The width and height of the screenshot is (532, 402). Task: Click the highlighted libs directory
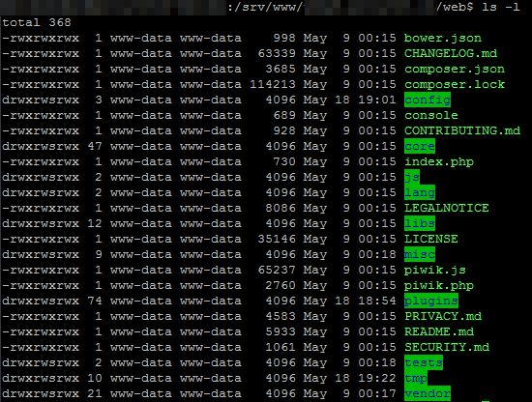pyautogui.click(x=420, y=224)
